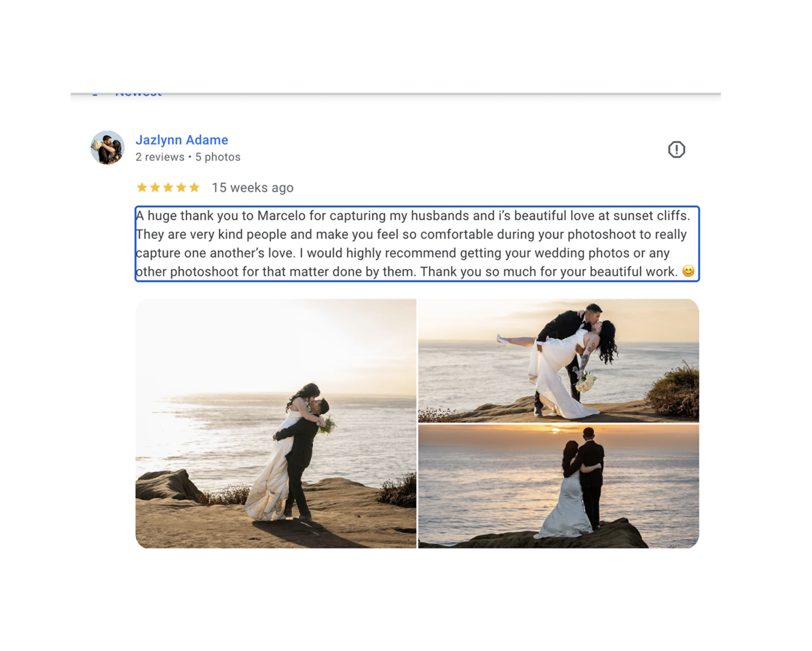Click the '2 reviews' count text
812x651 pixels.
pos(160,157)
